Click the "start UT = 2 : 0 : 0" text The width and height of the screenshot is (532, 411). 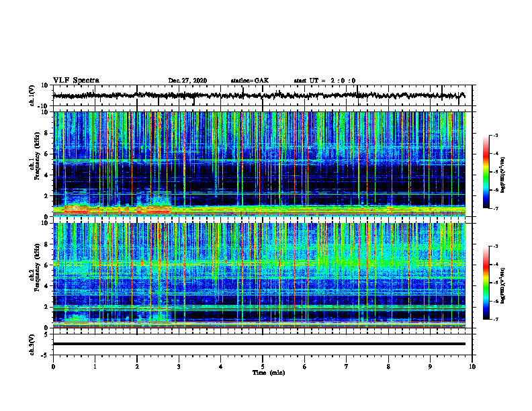pos(324,81)
